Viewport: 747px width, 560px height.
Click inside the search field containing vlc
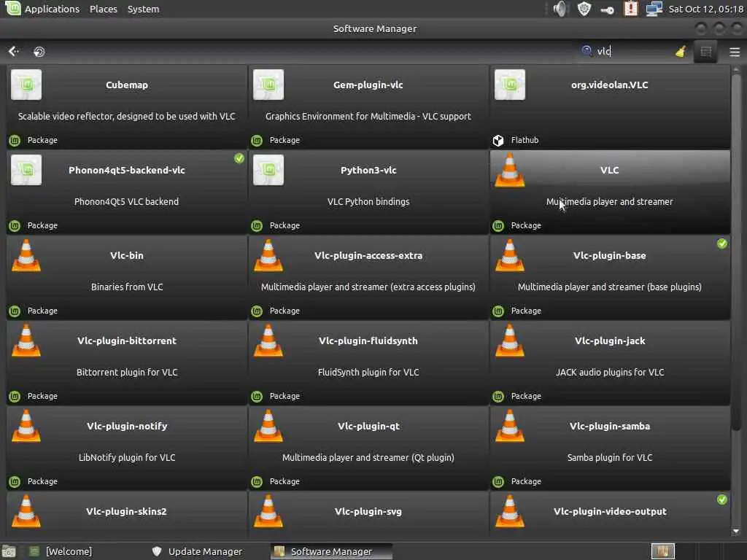coord(634,52)
